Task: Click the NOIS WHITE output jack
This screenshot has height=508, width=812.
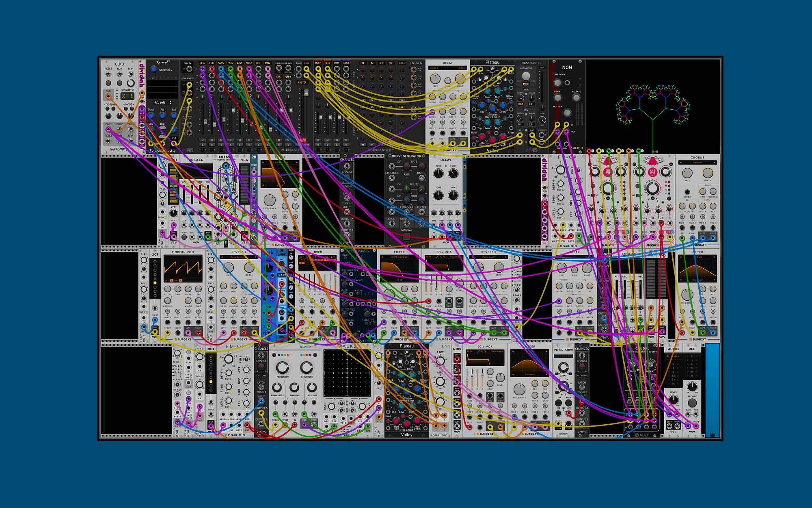Action: [x=457, y=359]
